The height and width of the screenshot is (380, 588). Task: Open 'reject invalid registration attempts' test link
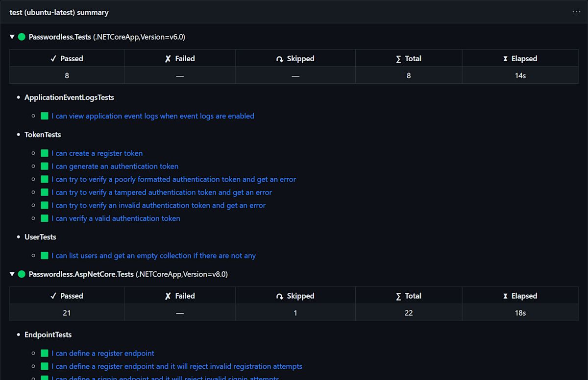[177, 366]
